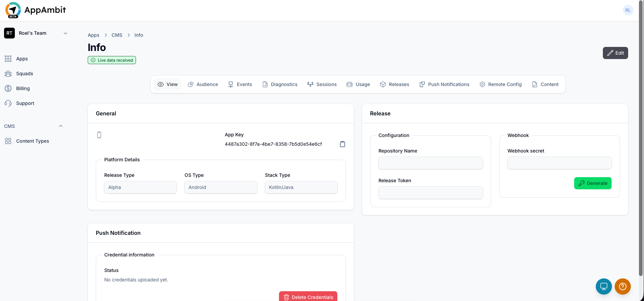Click the App Key value text
The height and width of the screenshot is (301, 644).
click(273, 144)
